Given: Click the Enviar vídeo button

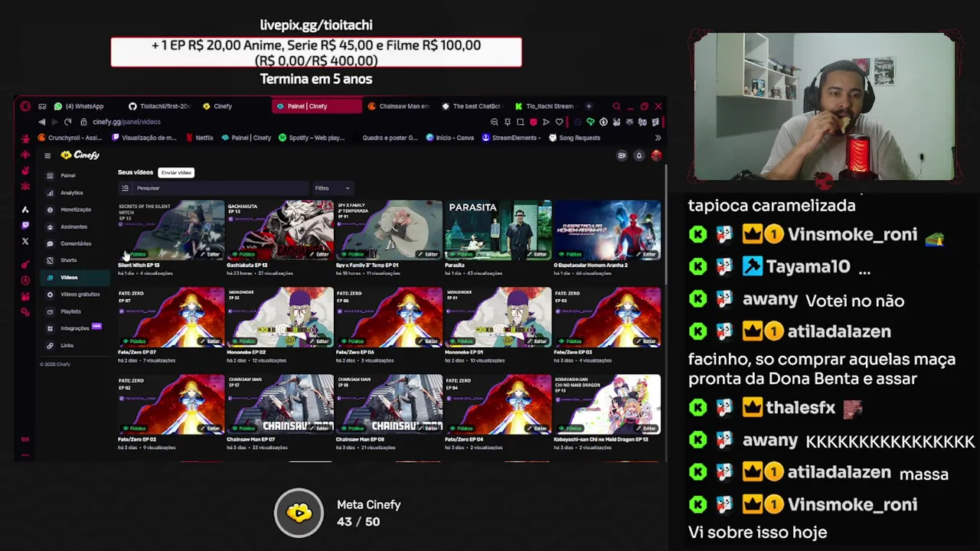Looking at the screenshot, I should tap(176, 172).
